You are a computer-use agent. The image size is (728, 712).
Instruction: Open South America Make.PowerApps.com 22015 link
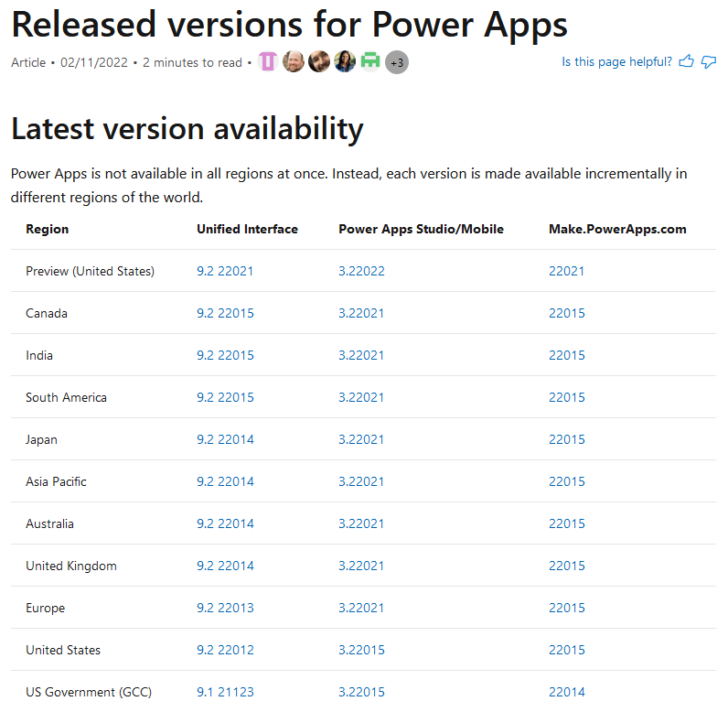(567, 397)
